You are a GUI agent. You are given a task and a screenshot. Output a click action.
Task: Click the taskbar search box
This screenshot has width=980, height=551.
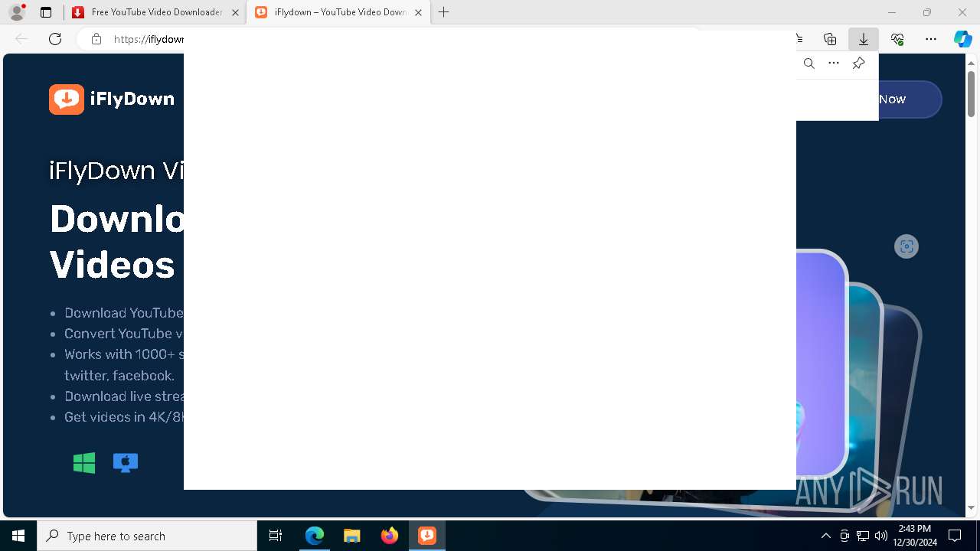147,536
